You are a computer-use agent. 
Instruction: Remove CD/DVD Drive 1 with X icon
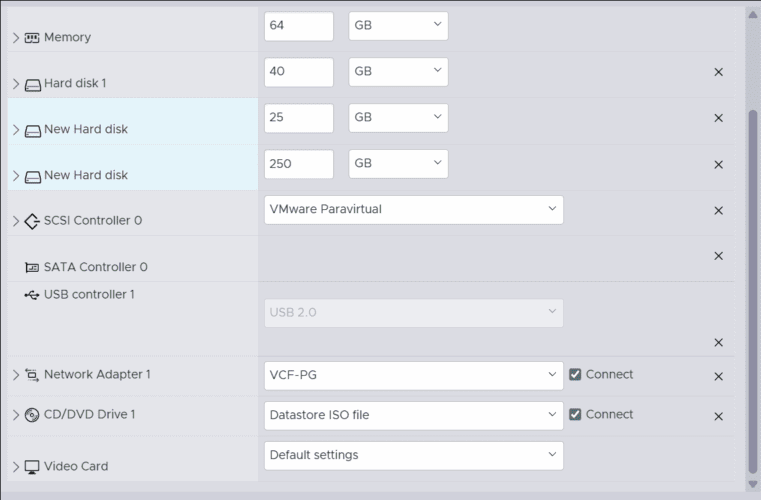tap(718, 417)
